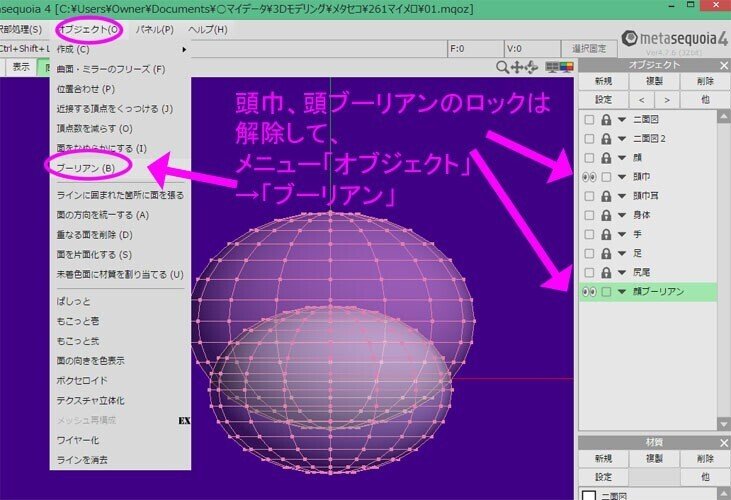Select 位置合わせ (P) menu item
The width and height of the screenshot is (731, 500).
[120, 89]
